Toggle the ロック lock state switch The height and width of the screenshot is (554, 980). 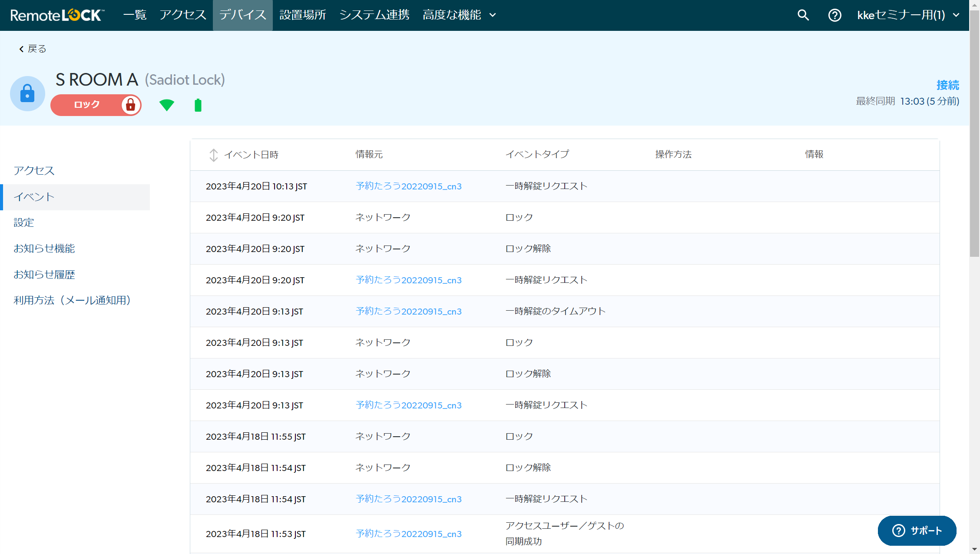(x=96, y=105)
